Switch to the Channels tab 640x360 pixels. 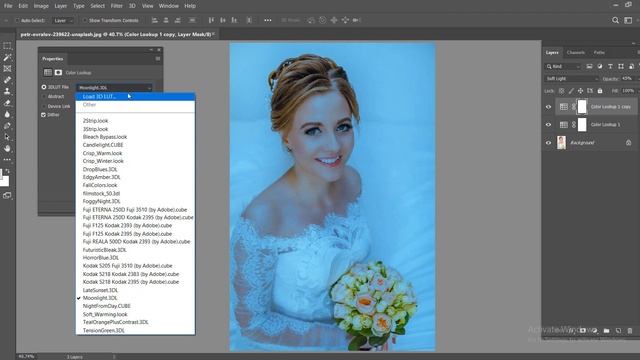(x=576, y=52)
